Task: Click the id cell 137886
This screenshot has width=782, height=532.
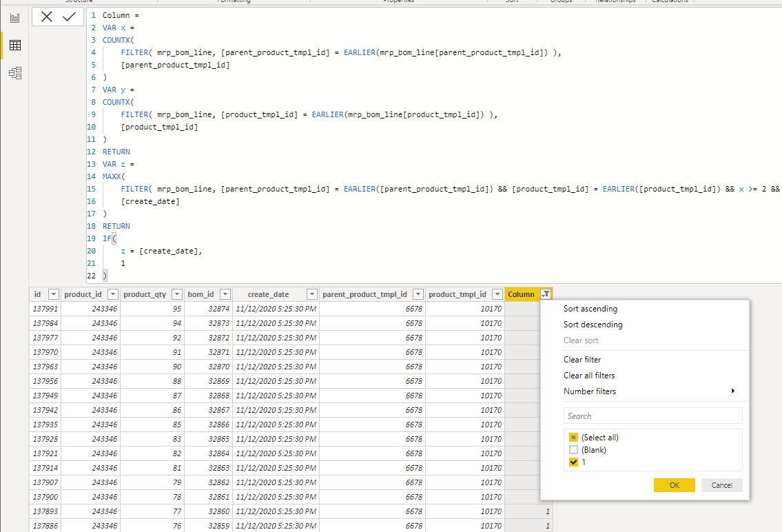Action: pos(45,526)
